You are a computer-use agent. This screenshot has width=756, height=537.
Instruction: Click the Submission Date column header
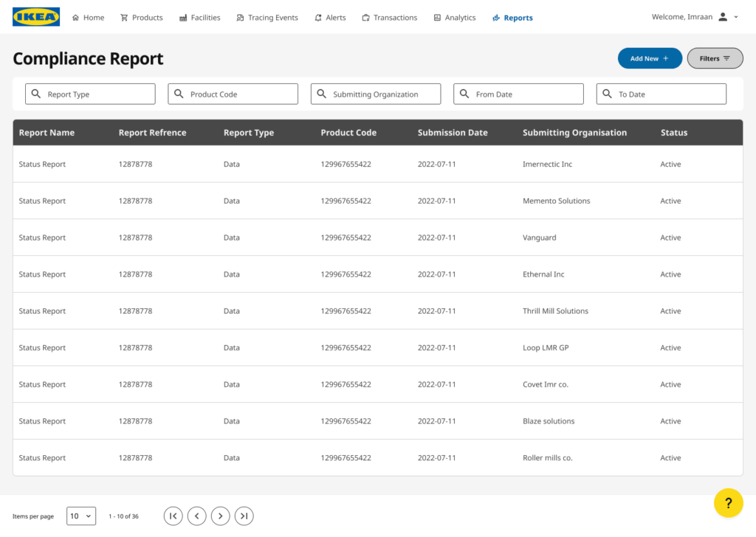(x=453, y=133)
